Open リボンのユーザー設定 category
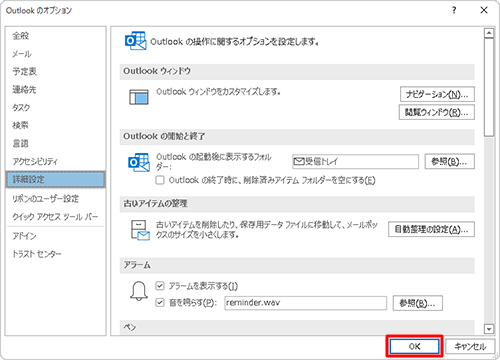Screen dimensions: 500x360 point(46,199)
